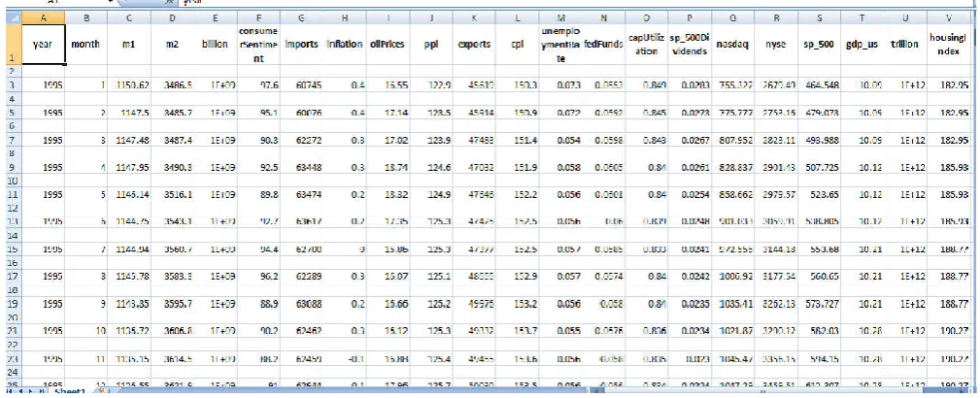Viewport: 980px width, 398px height.
Task: Select the 'year' header cell A1
Action: click(x=43, y=45)
